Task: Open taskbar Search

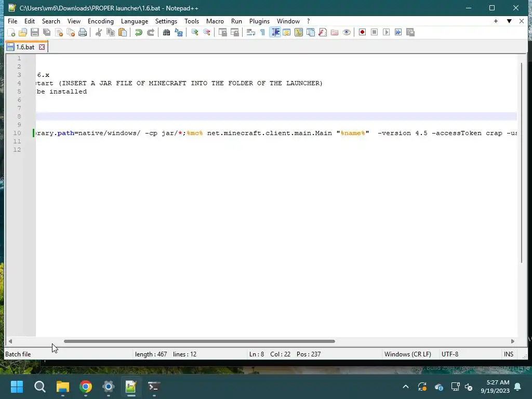Action: [39, 387]
